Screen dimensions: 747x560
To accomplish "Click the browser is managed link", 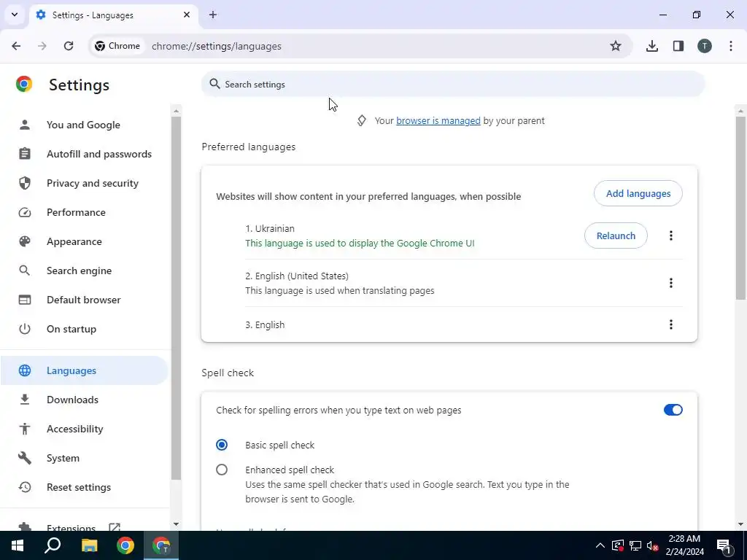I will point(438,121).
